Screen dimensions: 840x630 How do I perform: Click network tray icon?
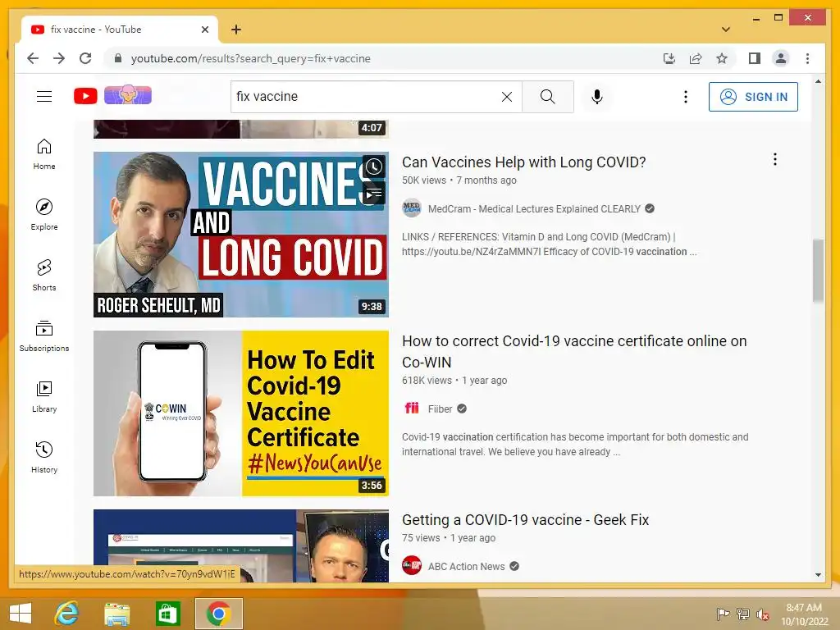pos(743,614)
